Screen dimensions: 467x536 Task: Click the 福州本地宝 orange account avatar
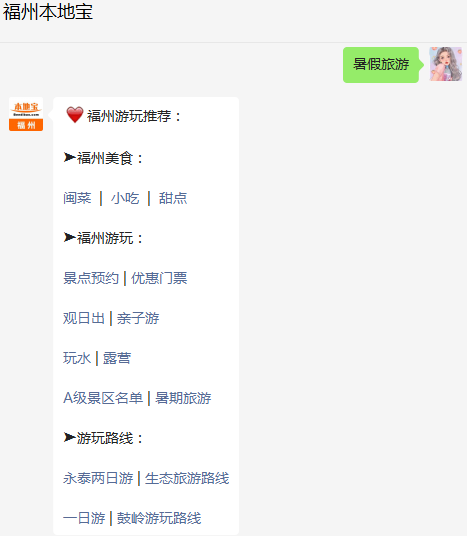click(26, 114)
